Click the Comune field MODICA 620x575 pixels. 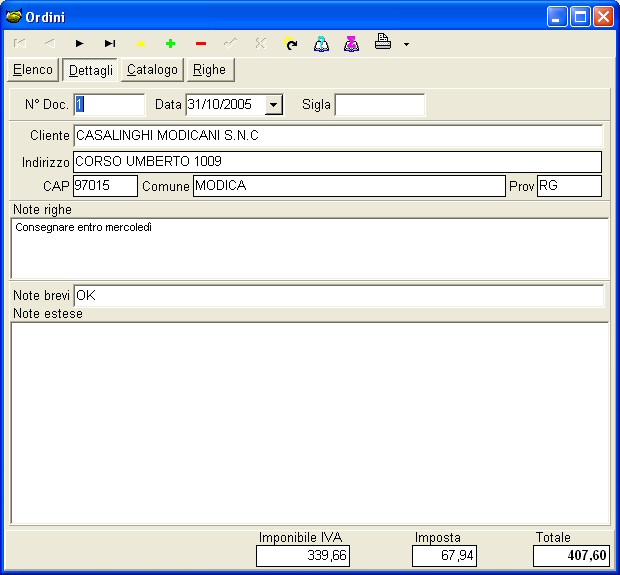[349, 186]
